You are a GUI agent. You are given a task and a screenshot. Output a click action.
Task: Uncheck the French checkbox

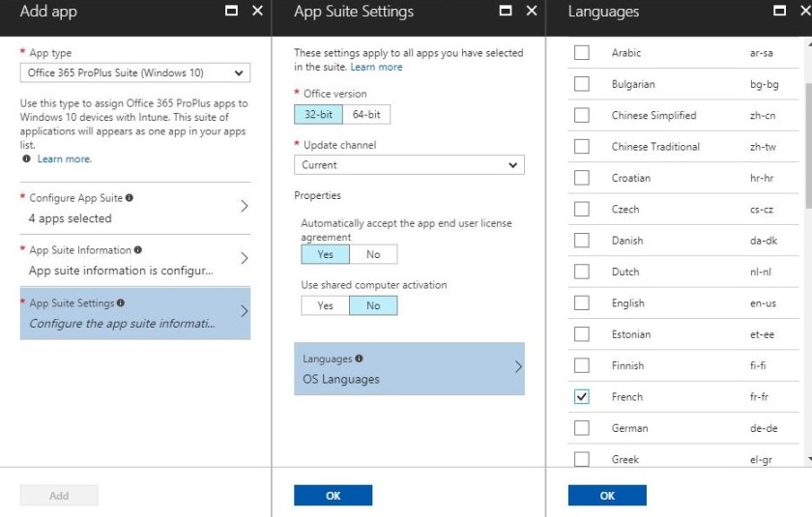[x=582, y=397]
